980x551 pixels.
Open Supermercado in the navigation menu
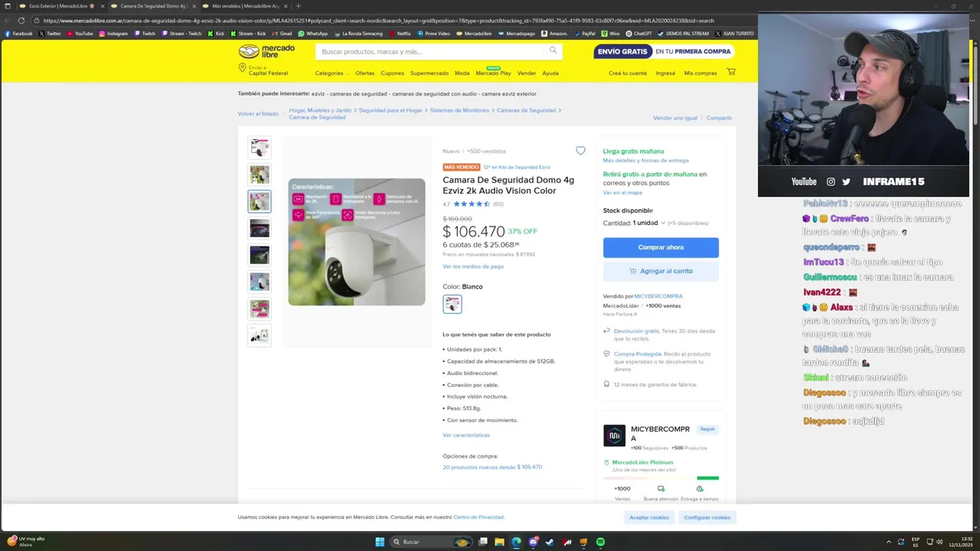point(430,73)
